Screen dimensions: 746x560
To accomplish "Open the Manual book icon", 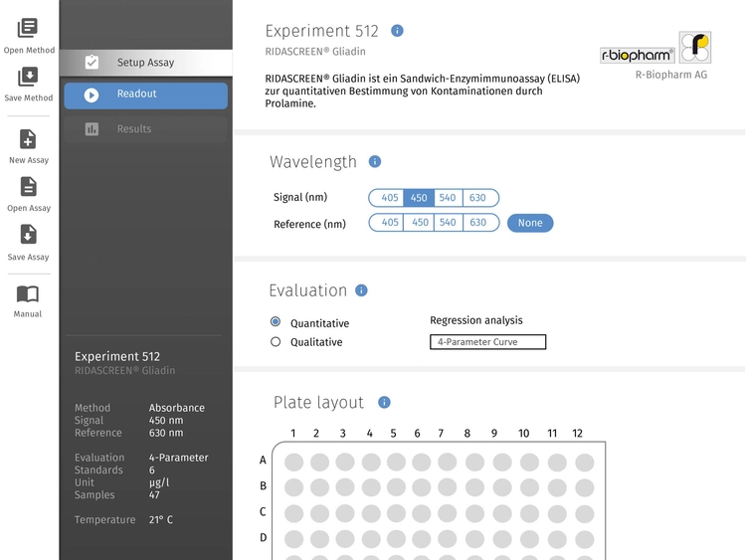I will click(x=28, y=294).
